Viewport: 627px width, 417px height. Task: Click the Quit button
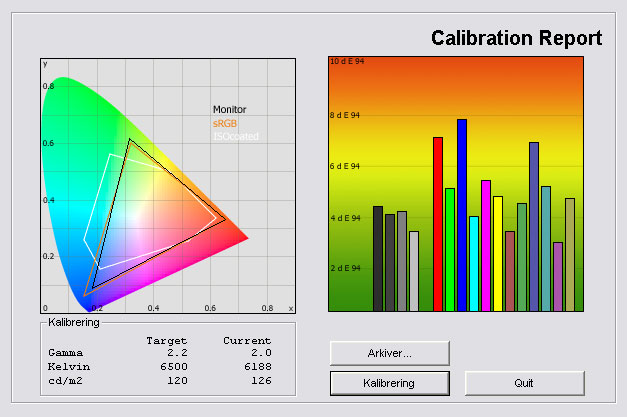click(524, 383)
